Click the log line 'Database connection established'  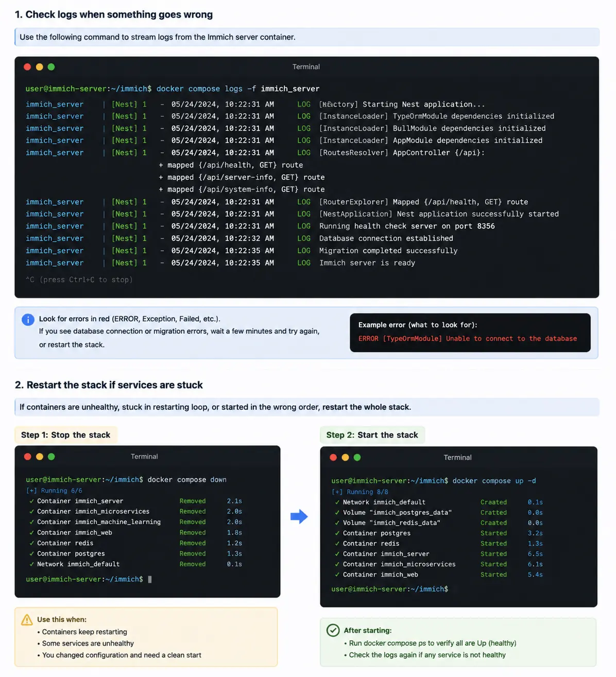[386, 238]
